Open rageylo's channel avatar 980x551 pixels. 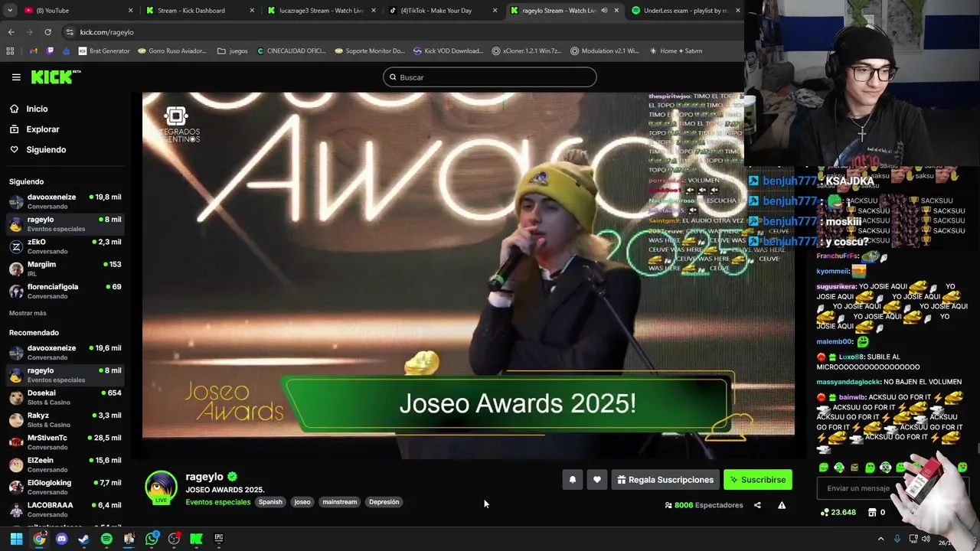(x=161, y=487)
